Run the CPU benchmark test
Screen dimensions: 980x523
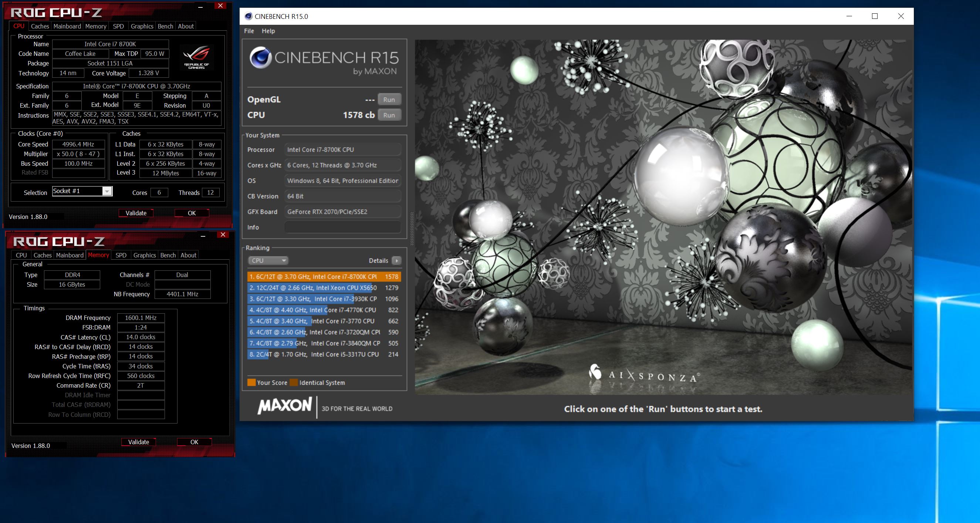click(389, 115)
